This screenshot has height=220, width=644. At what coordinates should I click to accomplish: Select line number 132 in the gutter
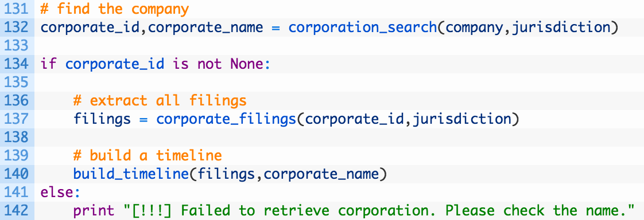click(x=17, y=27)
